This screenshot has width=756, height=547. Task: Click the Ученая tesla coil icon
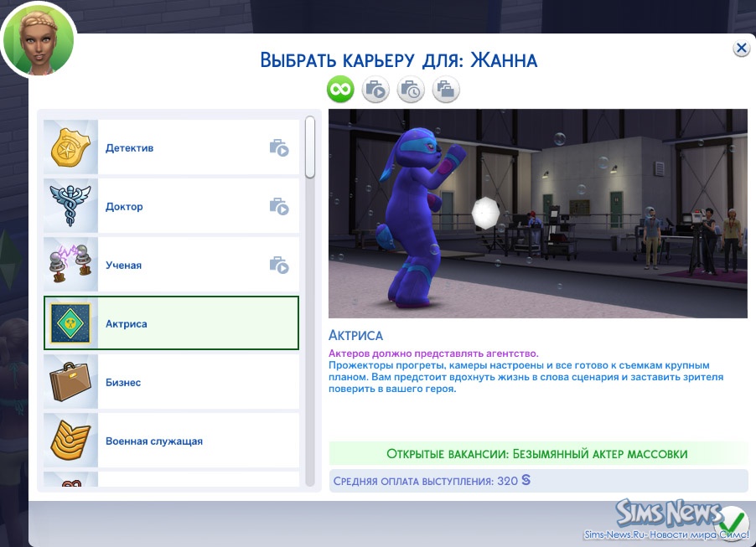click(x=71, y=266)
